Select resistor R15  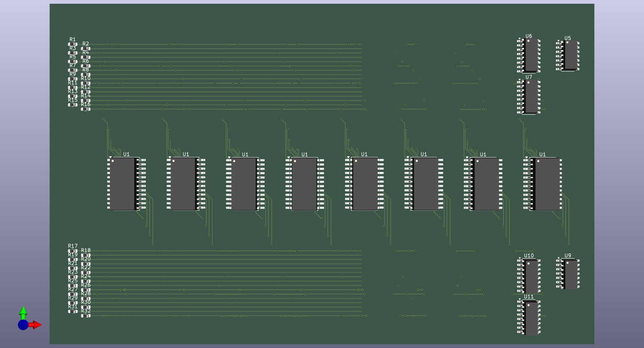[73, 105]
